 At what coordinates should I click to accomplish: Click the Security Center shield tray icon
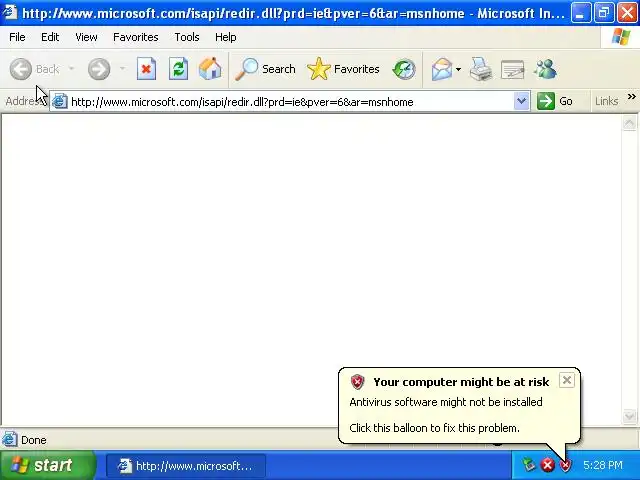[566, 465]
